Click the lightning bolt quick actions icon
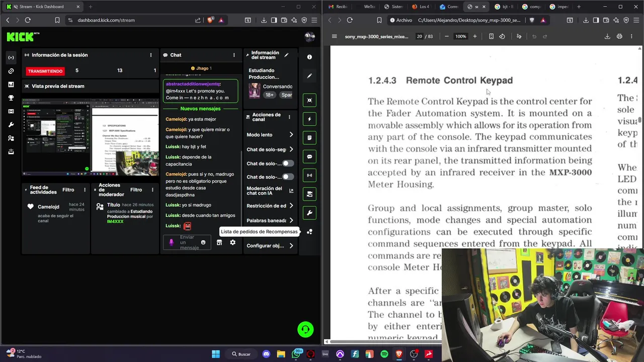 click(x=309, y=119)
